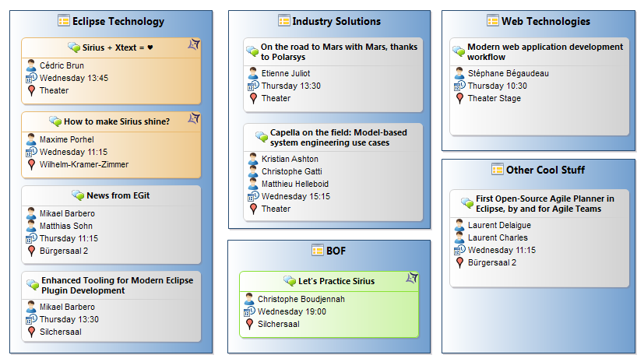
Task: Click the Bürgersaal 2 location in Agile Planner card
Action: [492, 262]
